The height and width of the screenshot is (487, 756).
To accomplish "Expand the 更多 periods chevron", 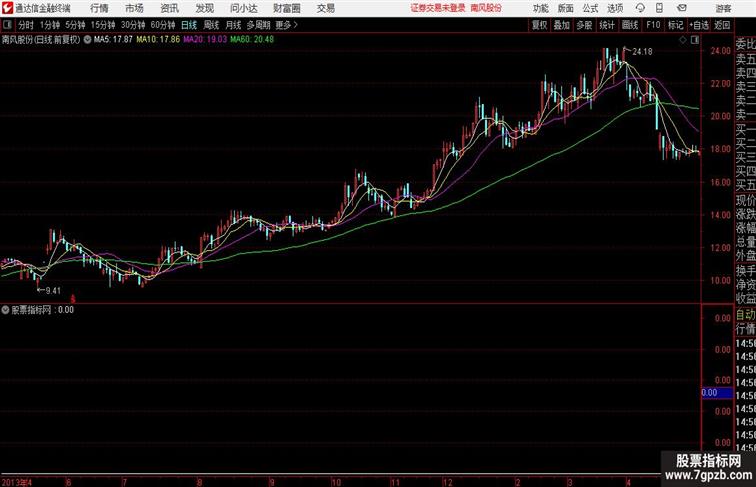I will pos(287,25).
